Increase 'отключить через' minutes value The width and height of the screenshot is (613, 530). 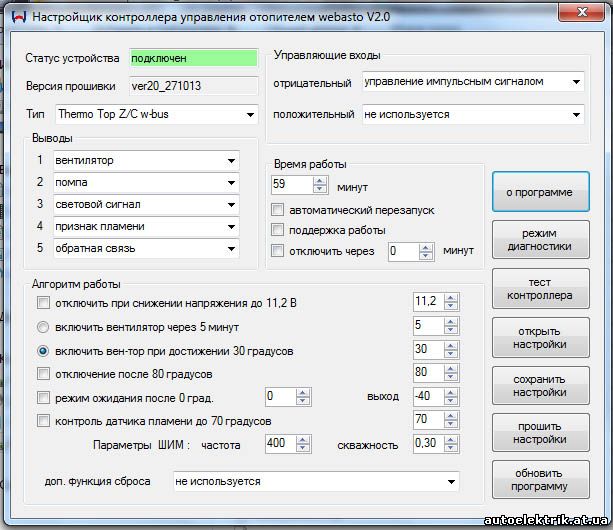coord(425,247)
